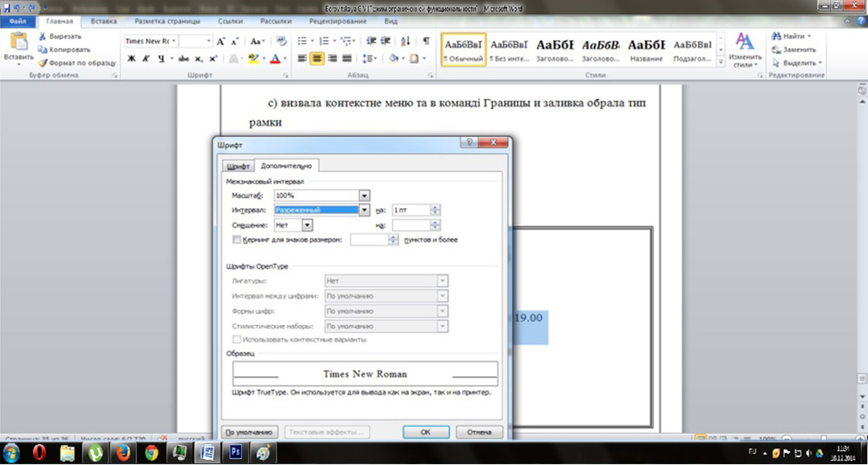Click the Italic (К) formatting icon
The width and height of the screenshot is (868, 465).
146,58
